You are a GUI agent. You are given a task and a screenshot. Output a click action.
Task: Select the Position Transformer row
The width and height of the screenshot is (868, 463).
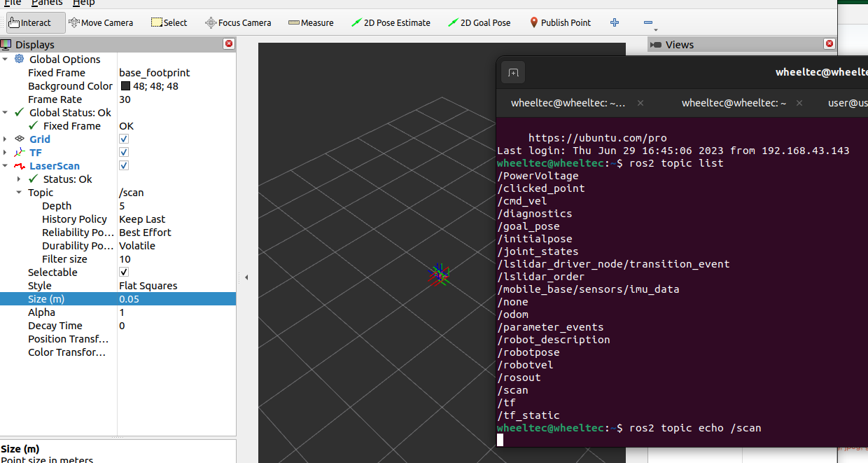pyautogui.click(x=118, y=338)
